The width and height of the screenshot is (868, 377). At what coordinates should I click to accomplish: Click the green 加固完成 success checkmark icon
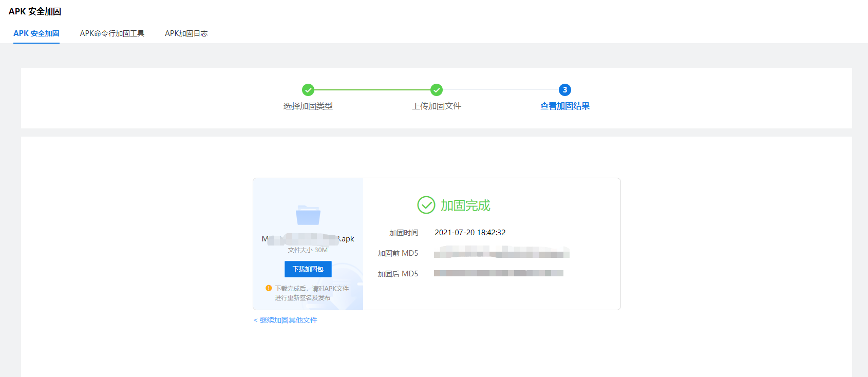point(426,205)
